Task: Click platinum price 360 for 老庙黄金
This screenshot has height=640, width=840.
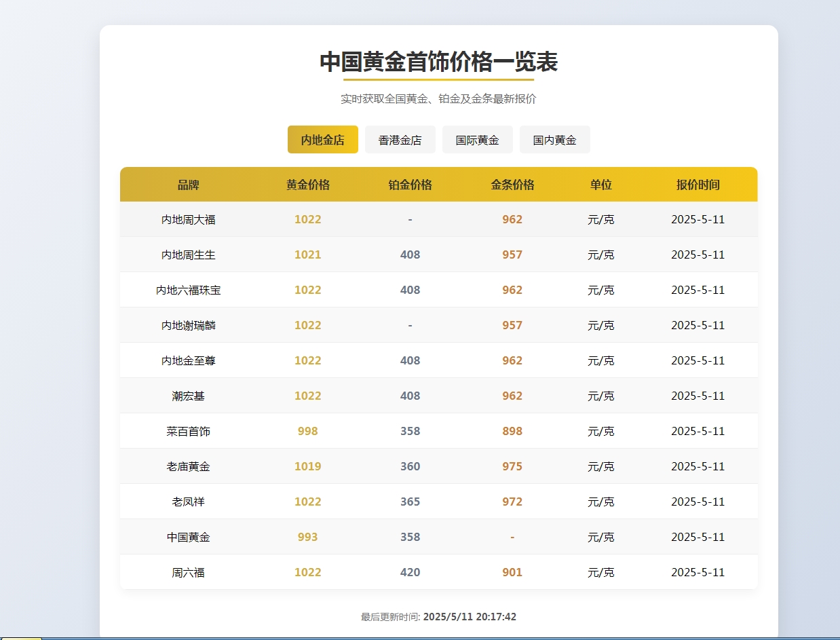Action: tap(411, 467)
